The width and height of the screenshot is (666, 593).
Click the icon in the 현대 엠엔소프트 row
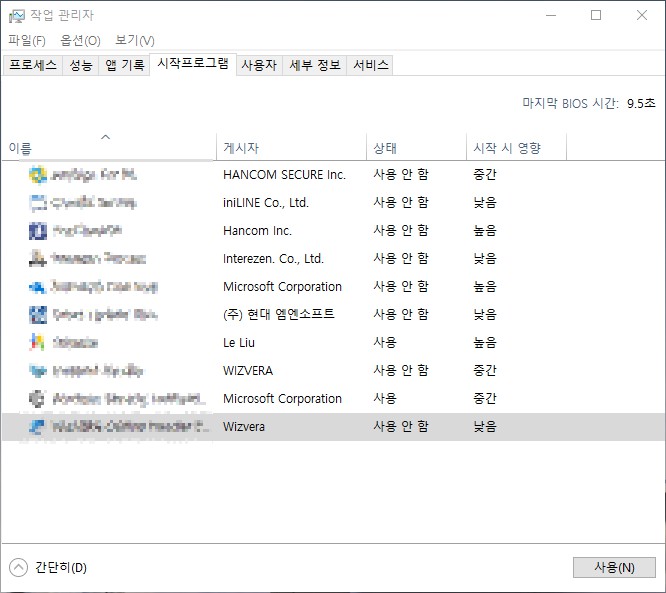[37, 315]
